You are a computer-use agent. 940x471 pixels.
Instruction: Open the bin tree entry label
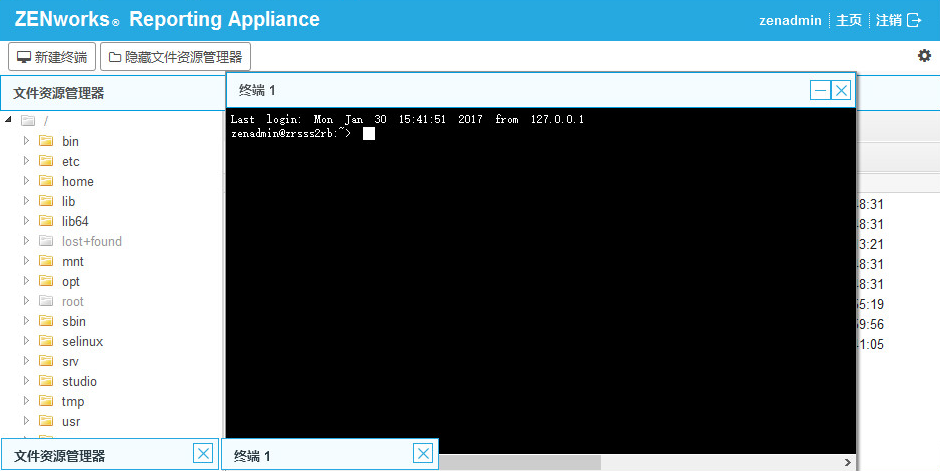point(70,141)
